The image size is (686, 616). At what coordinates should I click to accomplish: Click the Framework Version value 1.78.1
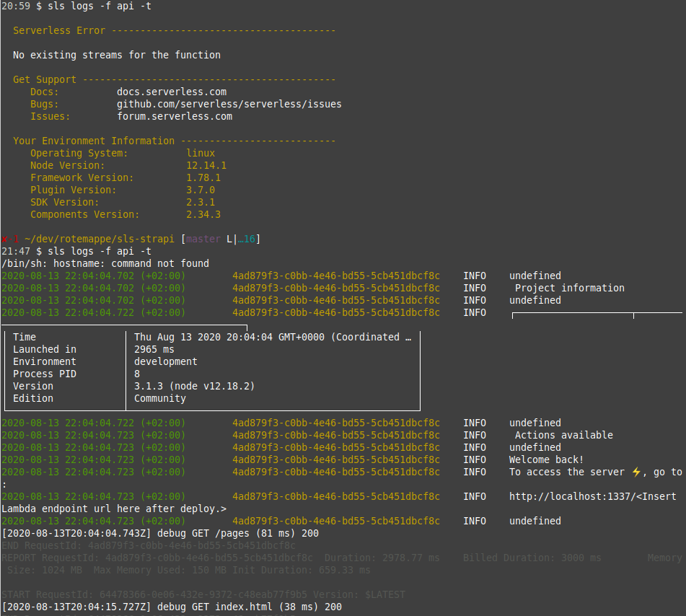pyautogui.click(x=203, y=177)
